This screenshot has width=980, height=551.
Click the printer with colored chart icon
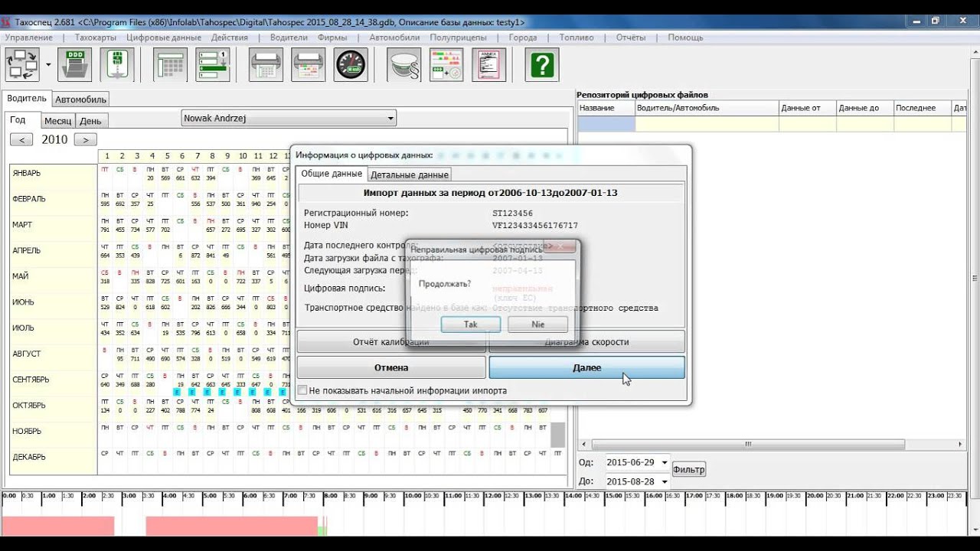tap(309, 64)
